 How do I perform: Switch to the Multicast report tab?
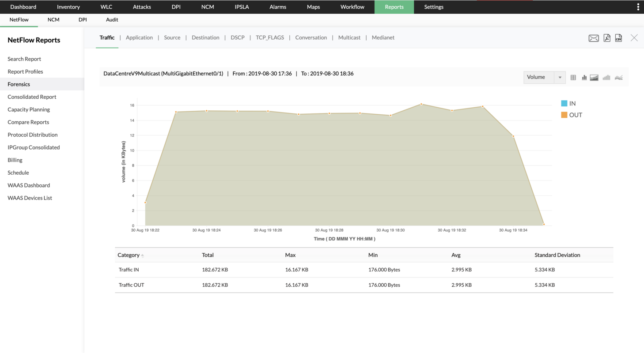pyautogui.click(x=349, y=38)
